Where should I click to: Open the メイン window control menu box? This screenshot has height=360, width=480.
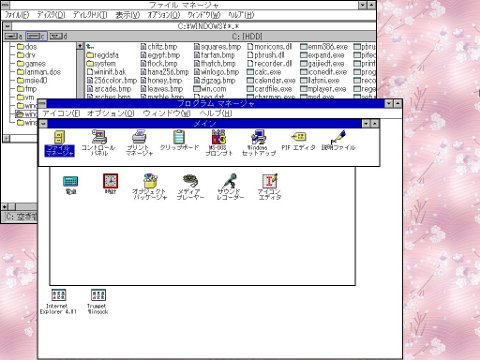(x=43, y=124)
